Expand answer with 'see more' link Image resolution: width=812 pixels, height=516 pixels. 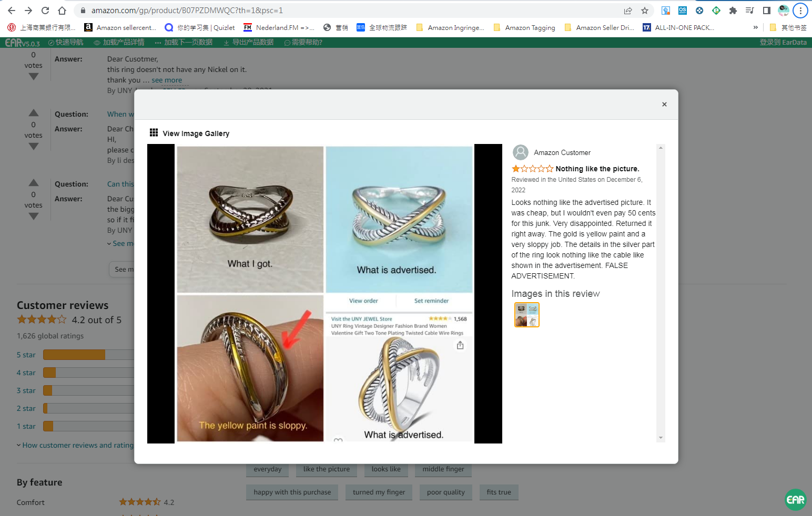pyautogui.click(x=167, y=80)
